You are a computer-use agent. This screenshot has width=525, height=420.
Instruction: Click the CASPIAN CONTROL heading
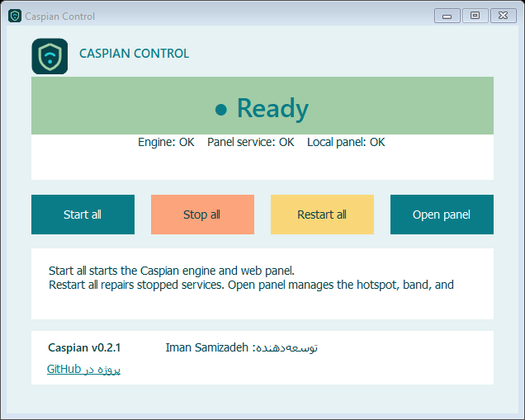point(134,54)
